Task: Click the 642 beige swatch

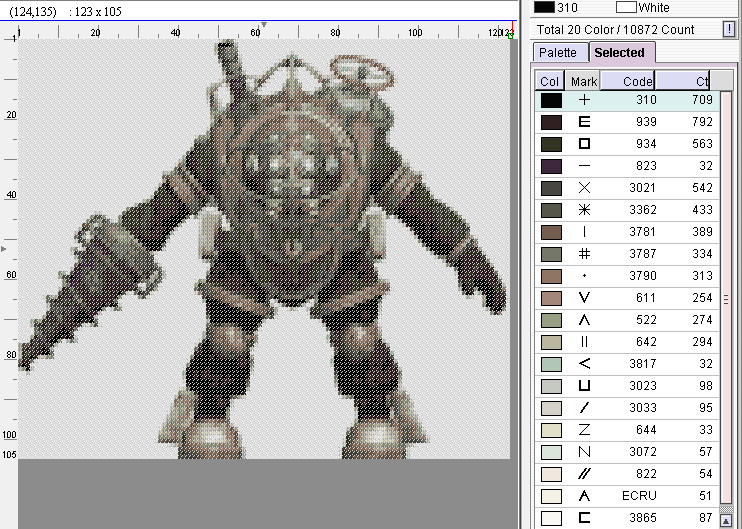Action: click(x=551, y=342)
